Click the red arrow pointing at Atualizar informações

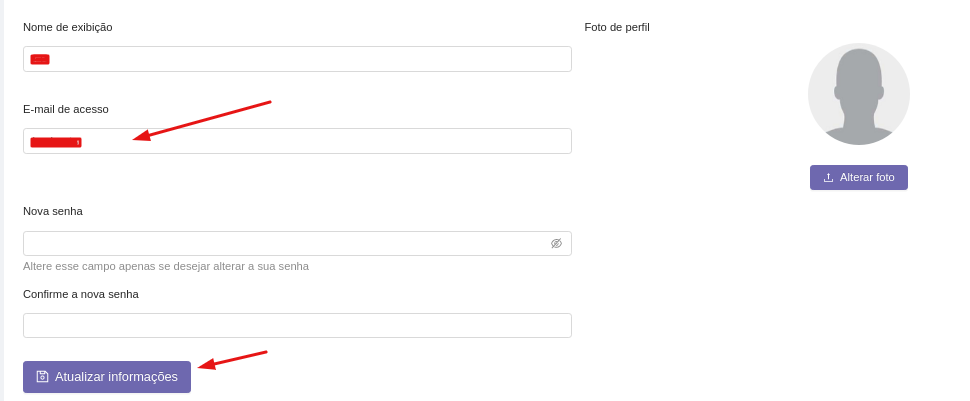click(x=233, y=359)
